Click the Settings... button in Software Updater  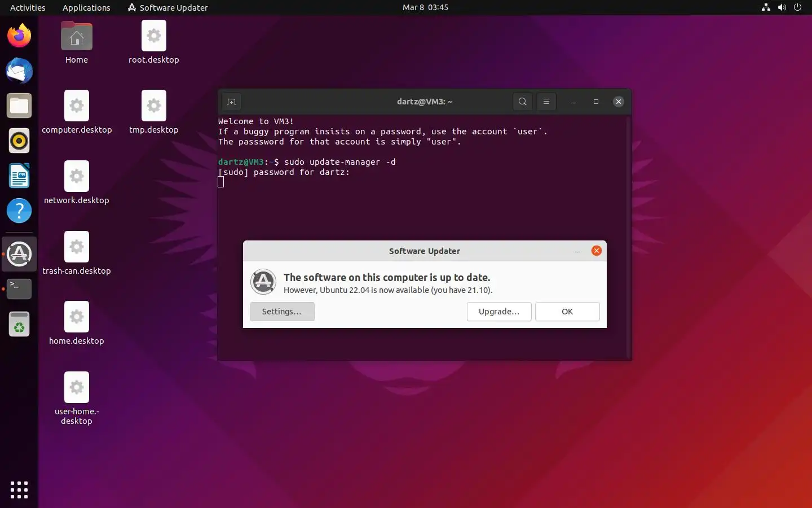282,312
